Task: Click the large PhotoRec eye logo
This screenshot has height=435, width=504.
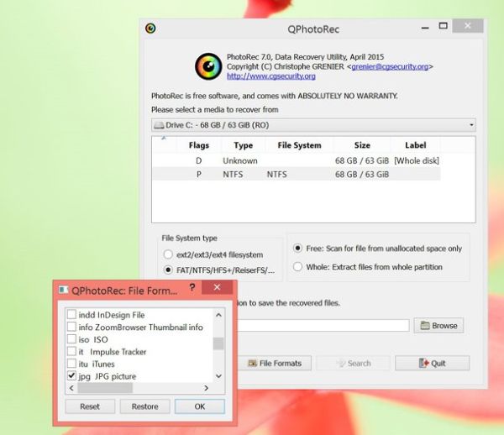Action: point(208,66)
